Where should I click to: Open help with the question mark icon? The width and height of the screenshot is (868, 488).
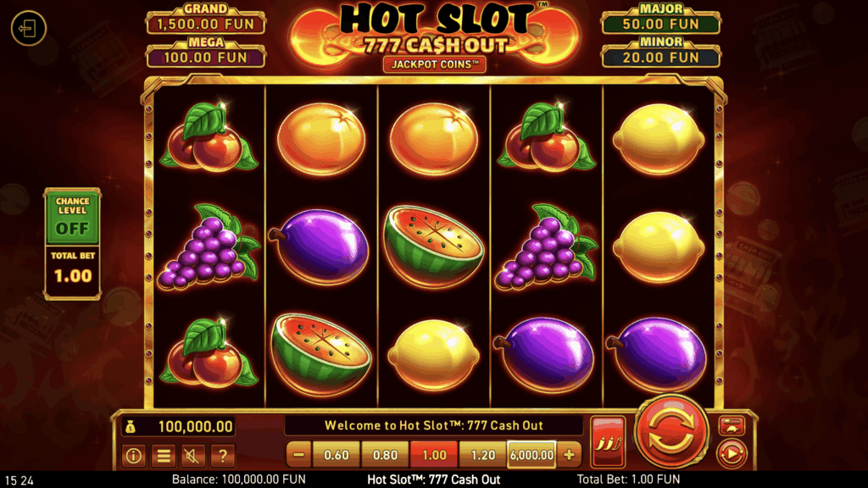tap(223, 455)
